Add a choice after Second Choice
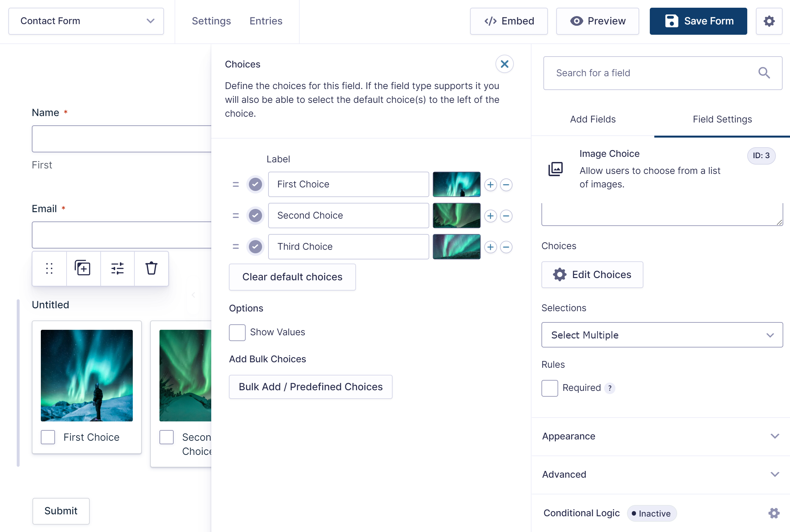This screenshot has height=532, width=790. [490, 216]
